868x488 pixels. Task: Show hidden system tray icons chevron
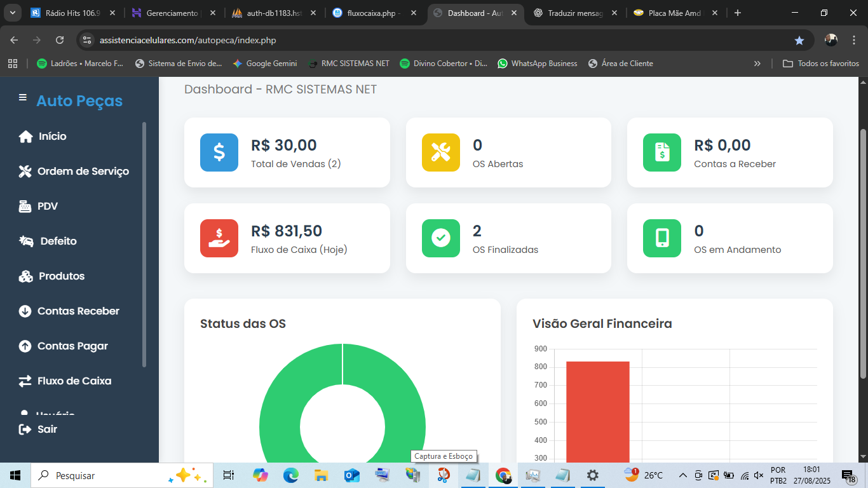[683, 475]
